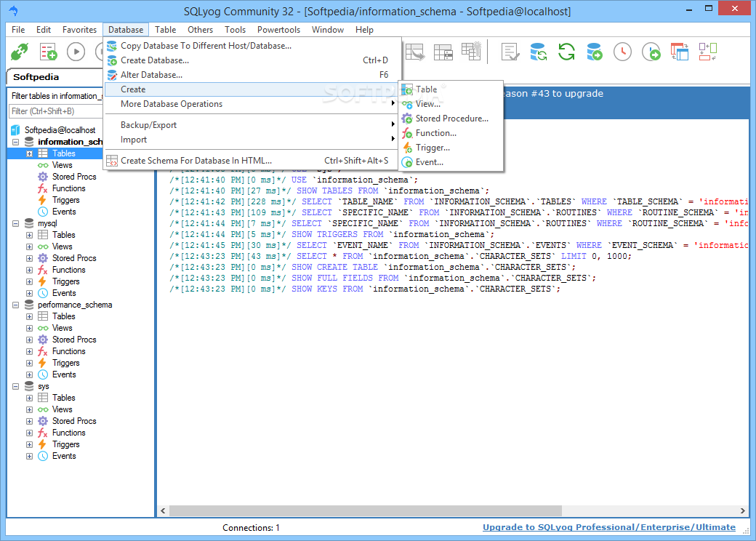Select Events under performance_schema
The image size is (756, 541).
point(64,374)
